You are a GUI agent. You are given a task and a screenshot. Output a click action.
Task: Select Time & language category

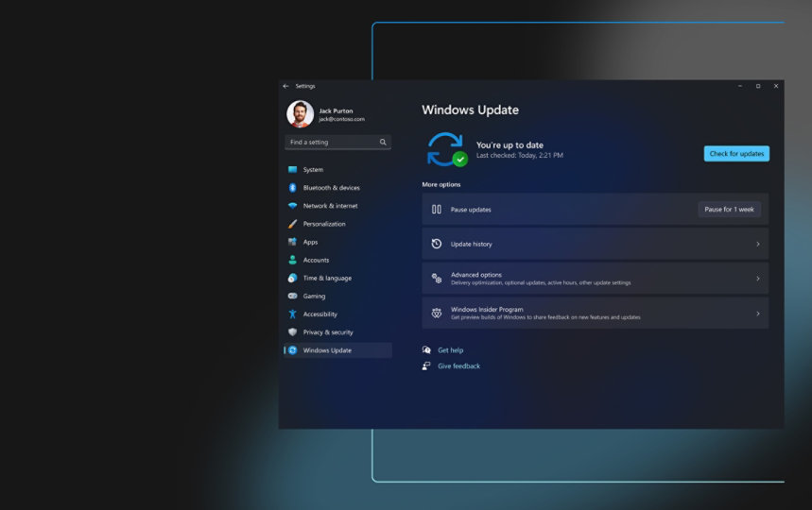coord(327,279)
